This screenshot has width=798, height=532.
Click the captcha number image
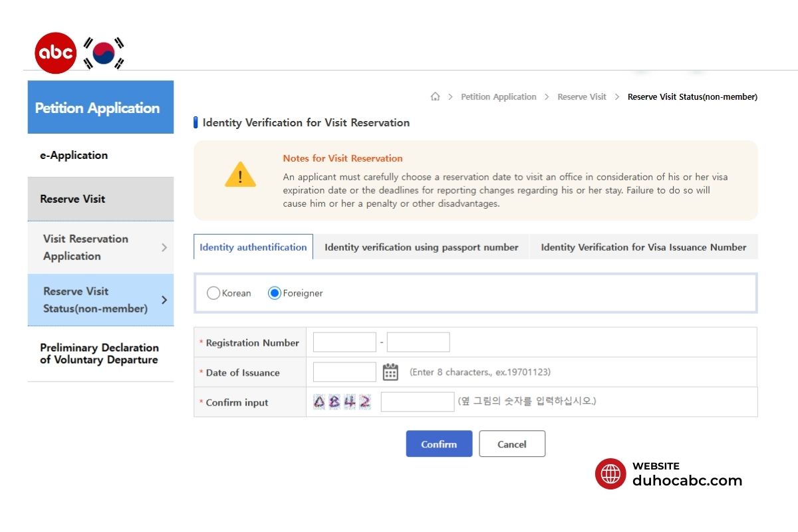pos(342,402)
